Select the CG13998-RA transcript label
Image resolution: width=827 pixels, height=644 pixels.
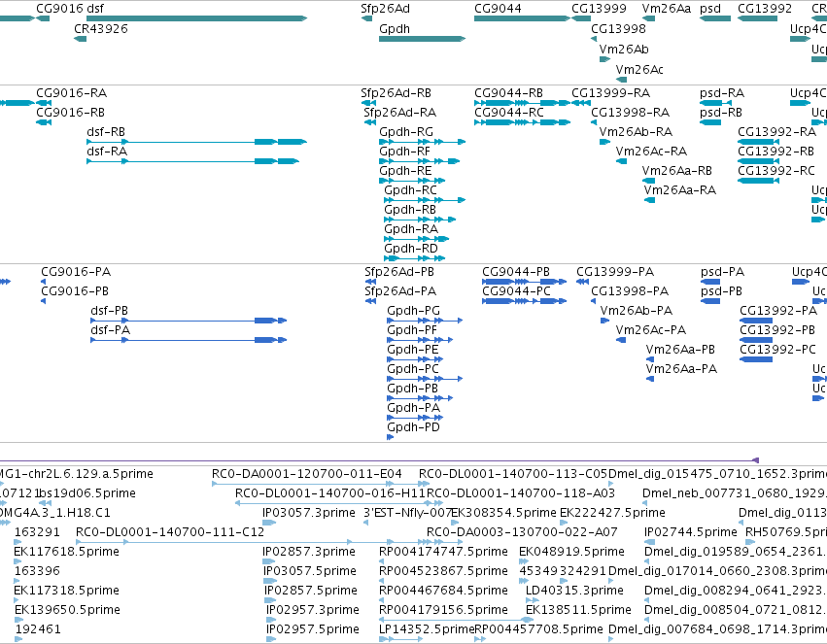pos(631,113)
